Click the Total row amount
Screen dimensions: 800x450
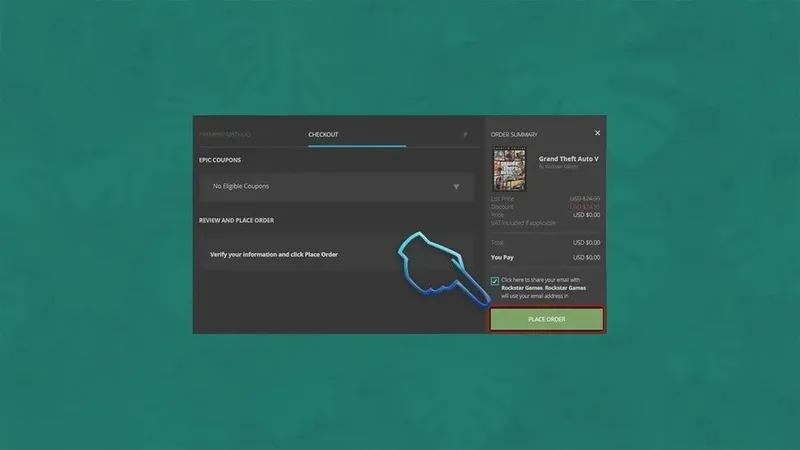(x=585, y=242)
